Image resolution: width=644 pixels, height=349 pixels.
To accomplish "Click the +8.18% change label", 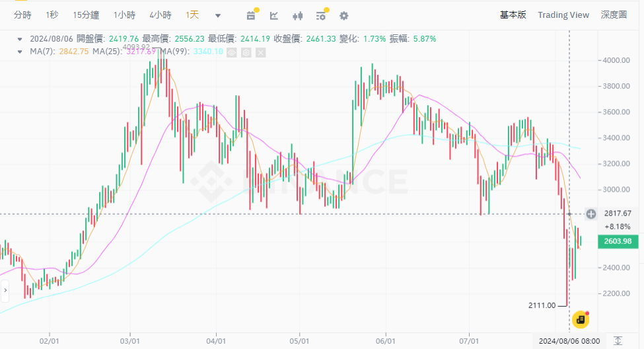I will pos(618,227).
